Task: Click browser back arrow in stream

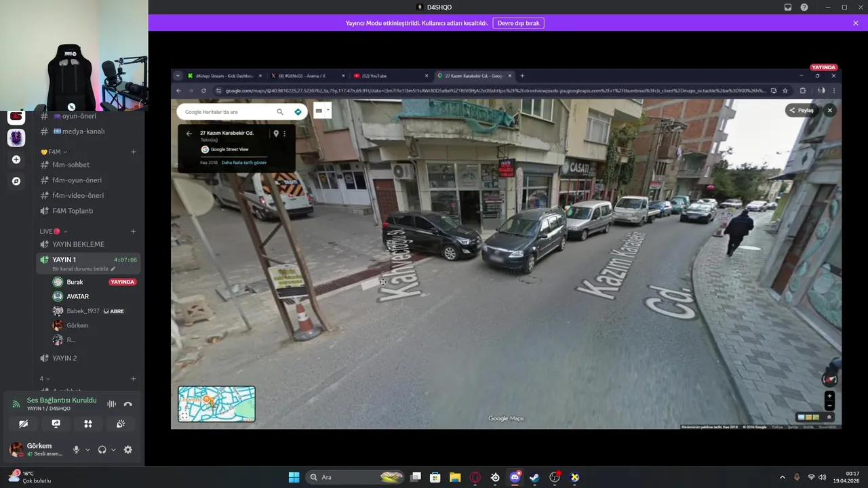Action: point(179,90)
